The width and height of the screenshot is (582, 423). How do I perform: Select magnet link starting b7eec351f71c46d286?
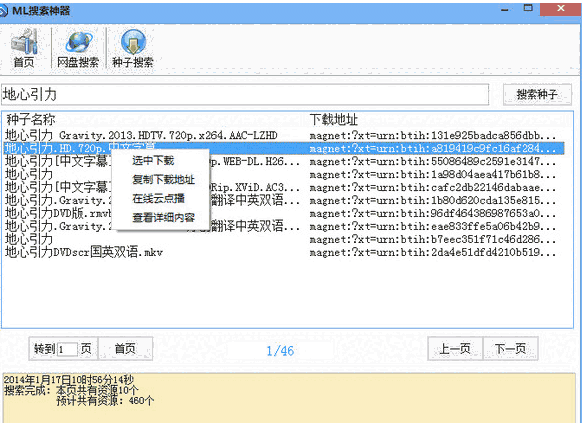pos(433,239)
